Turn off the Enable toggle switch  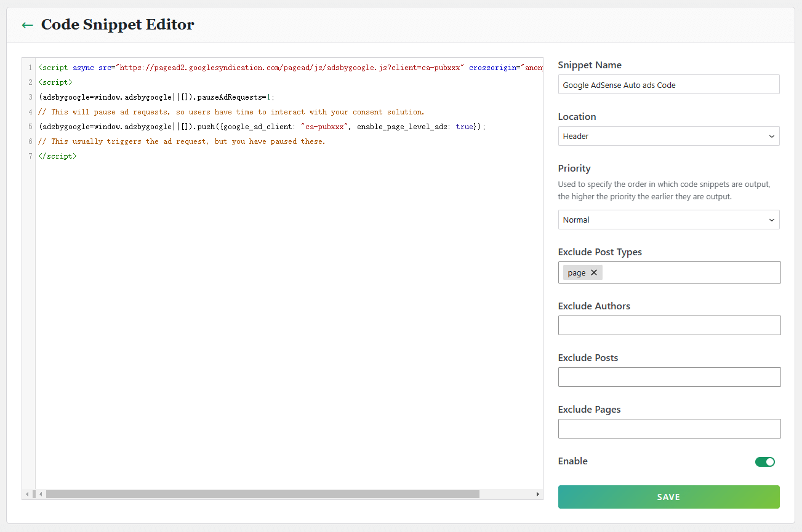764,462
